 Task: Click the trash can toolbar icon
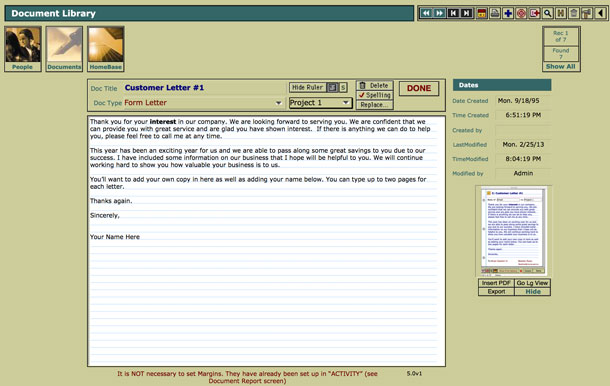(x=574, y=14)
